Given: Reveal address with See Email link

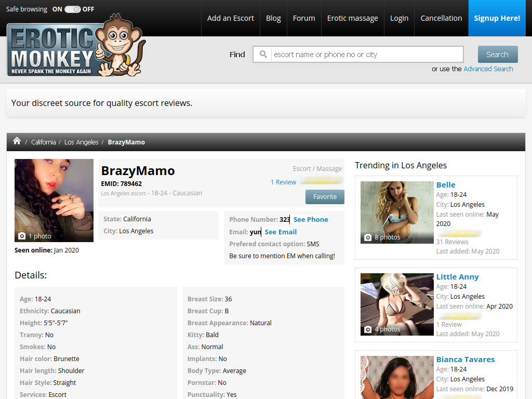Looking at the screenshot, I should click(281, 232).
